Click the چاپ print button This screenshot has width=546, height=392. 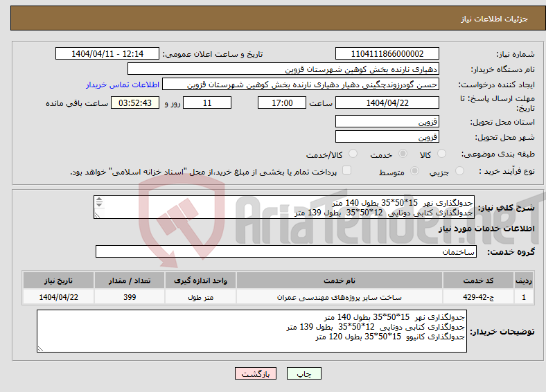click(304, 373)
